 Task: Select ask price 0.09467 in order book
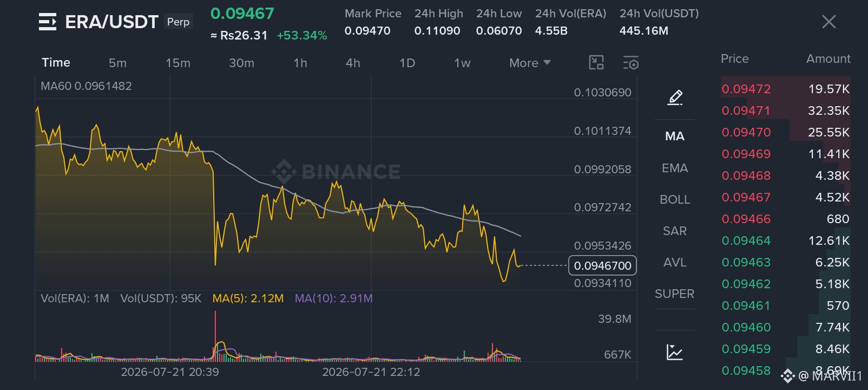746,197
